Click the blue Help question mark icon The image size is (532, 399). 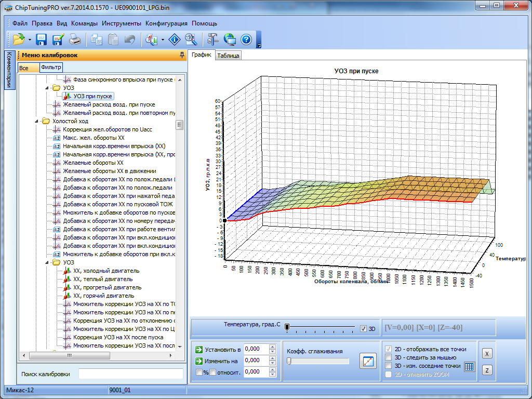pos(246,39)
